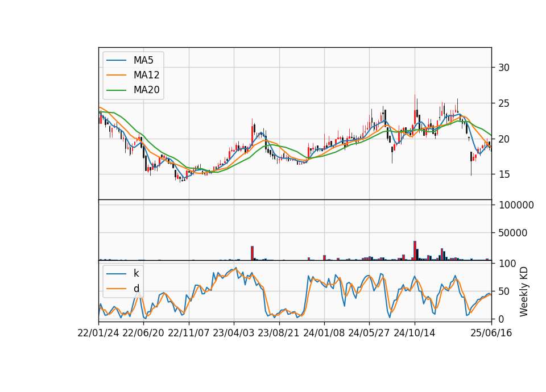Click the tall volume bar after 23/04/03
This screenshot has height=392, width=546.
pos(252,253)
